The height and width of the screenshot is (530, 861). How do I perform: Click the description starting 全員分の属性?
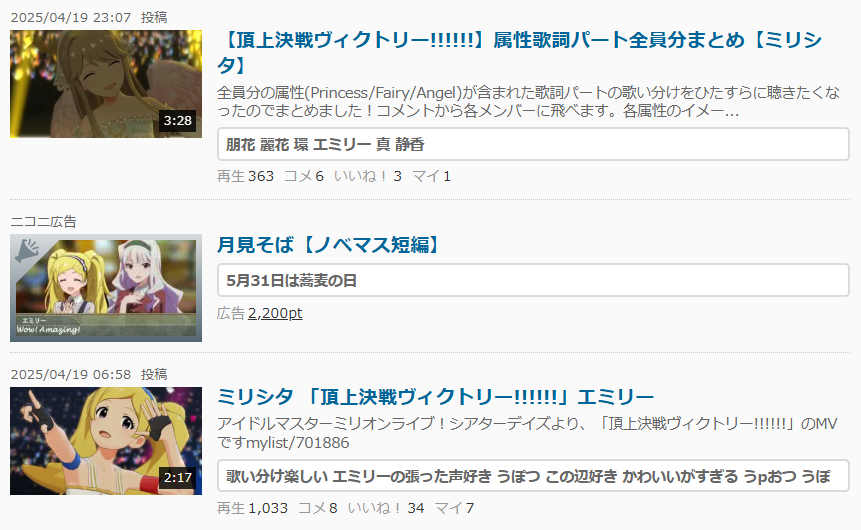(x=528, y=102)
